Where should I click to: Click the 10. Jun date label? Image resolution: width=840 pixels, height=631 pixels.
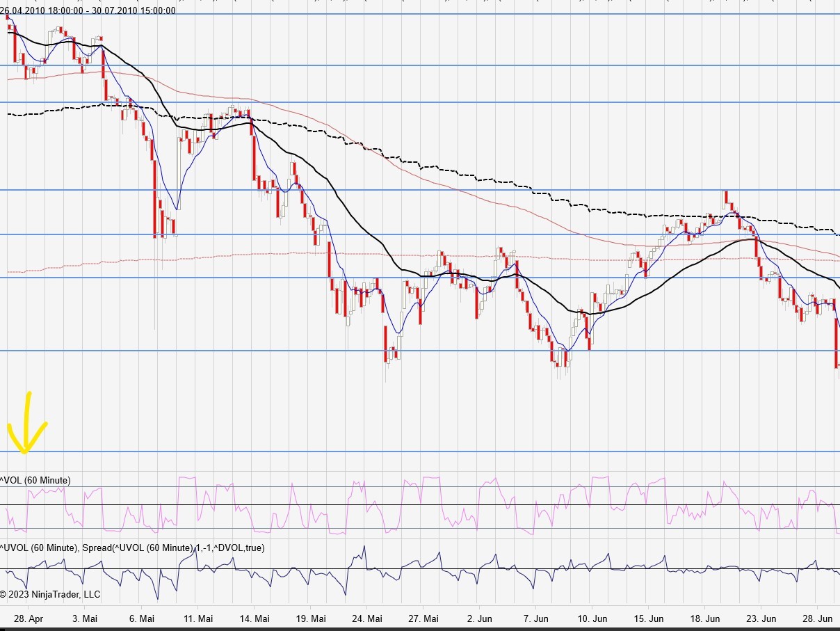point(592,618)
